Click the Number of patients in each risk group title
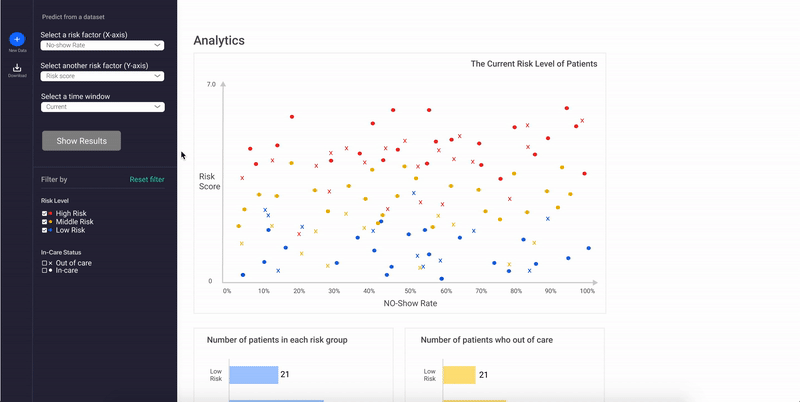The width and height of the screenshot is (800, 402). click(277, 340)
